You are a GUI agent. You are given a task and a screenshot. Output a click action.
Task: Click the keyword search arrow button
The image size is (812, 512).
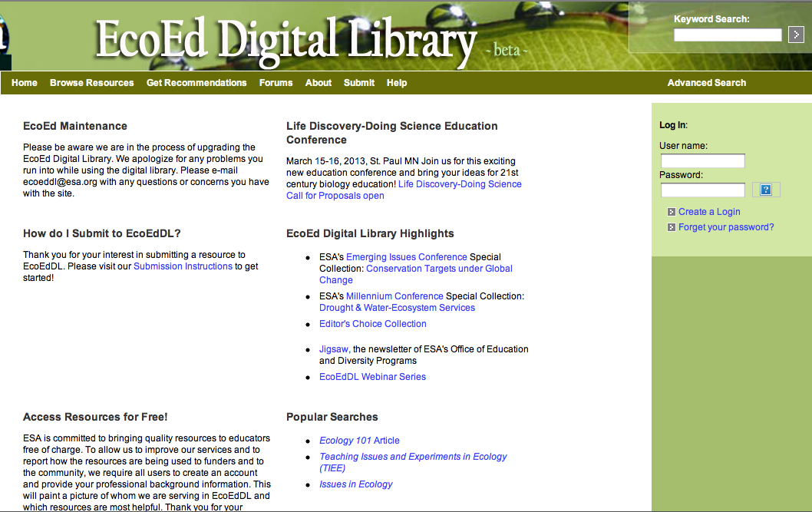796,35
